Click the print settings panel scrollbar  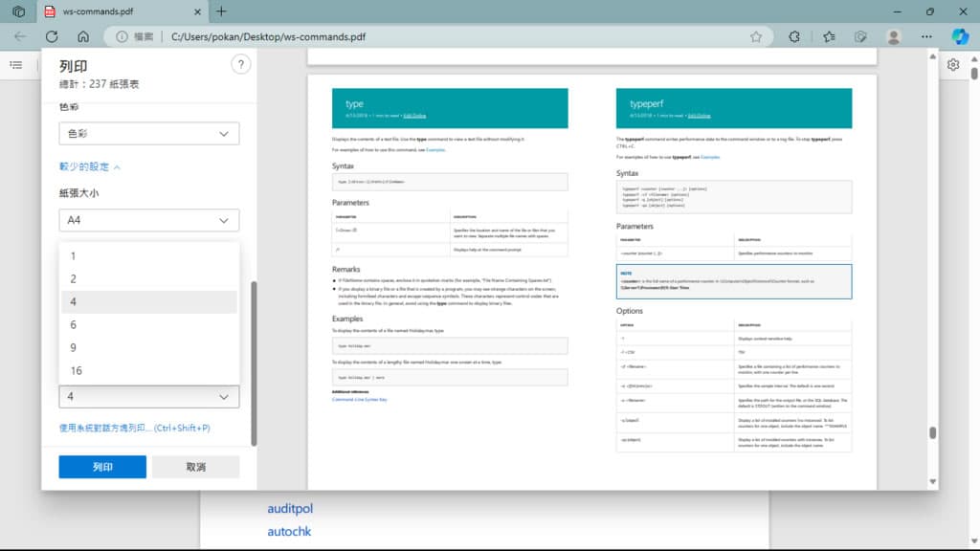(254, 364)
